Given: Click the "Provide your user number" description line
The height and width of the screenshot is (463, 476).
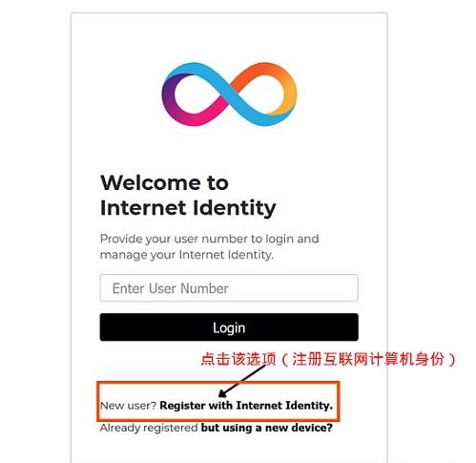Looking at the screenshot, I should click(x=209, y=239).
